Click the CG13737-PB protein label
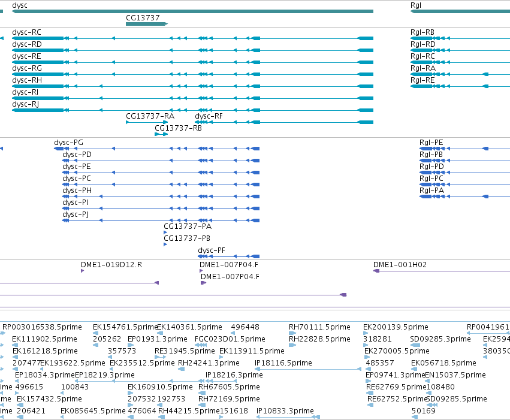Screen dimensions: 510x420 187,238
